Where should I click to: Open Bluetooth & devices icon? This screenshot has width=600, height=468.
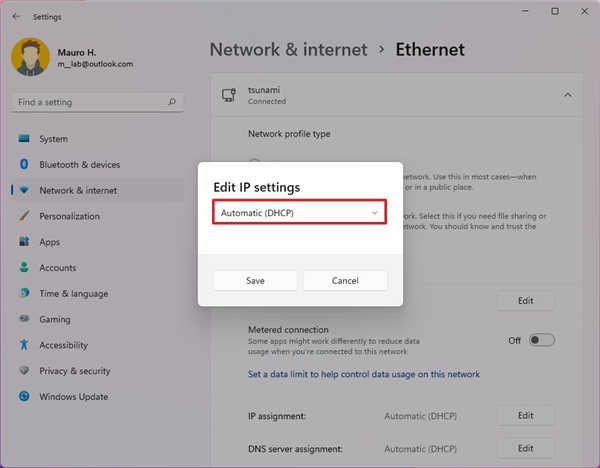pyautogui.click(x=23, y=165)
